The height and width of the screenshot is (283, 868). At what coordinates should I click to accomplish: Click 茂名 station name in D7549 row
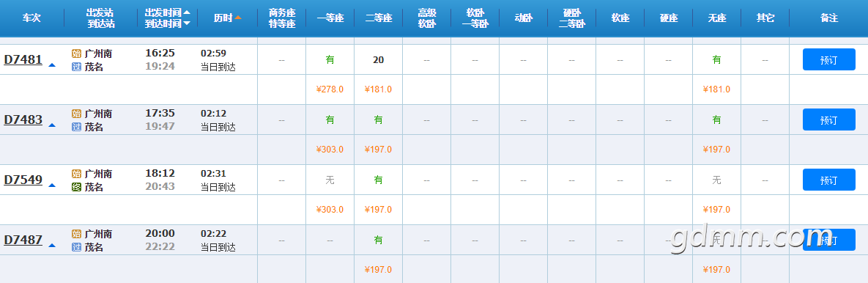[x=94, y=187]
